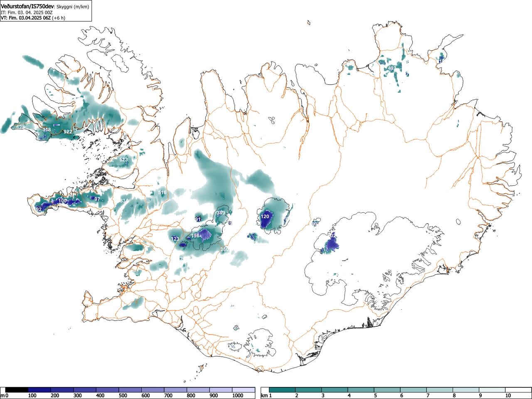Click the 123 visibility value on the map
532x399 pixels.
[x=175, y=239]
